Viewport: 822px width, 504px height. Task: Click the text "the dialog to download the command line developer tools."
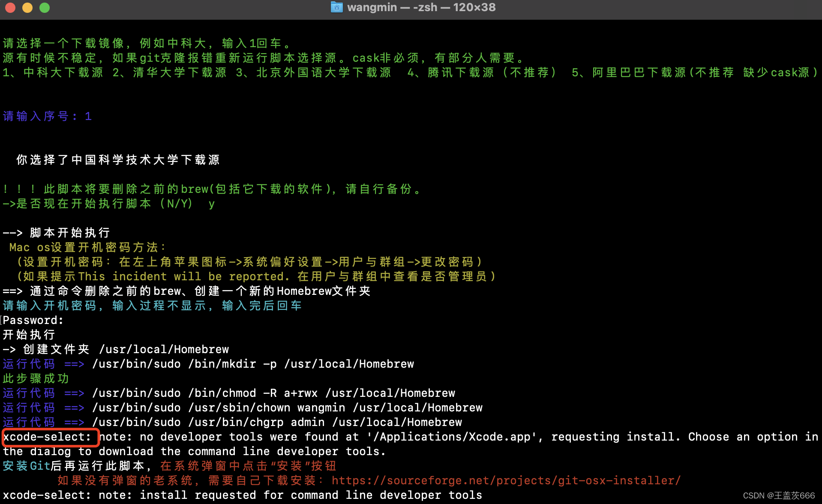tap(195, 451)
